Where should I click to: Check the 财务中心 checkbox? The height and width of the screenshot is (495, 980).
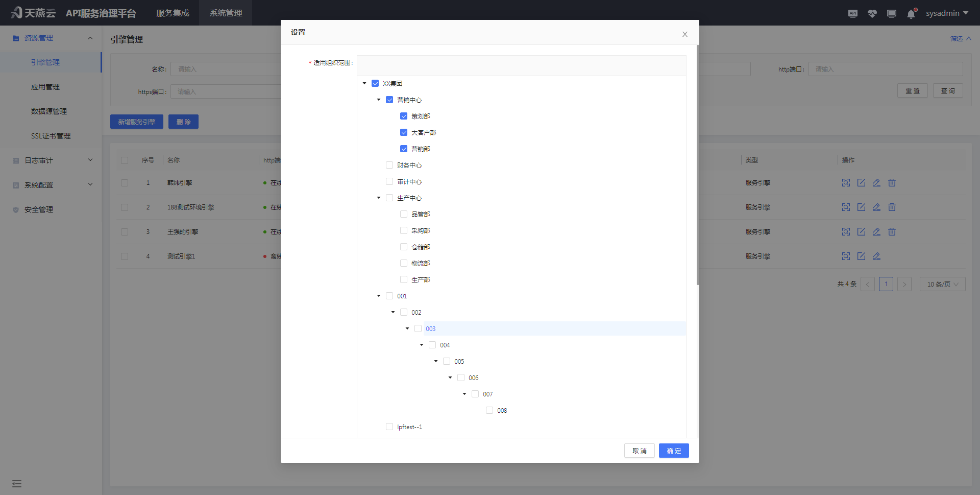tap(389, 166)
